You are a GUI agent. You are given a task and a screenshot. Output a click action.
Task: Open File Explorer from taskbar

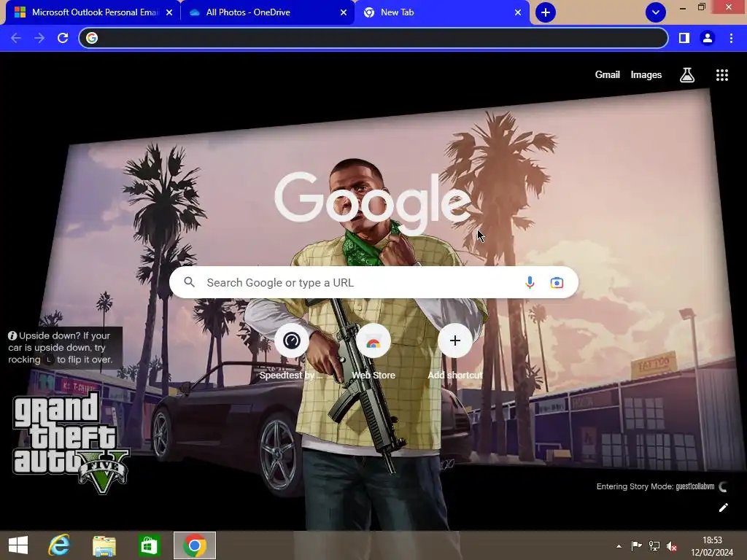tap(104, 545)
